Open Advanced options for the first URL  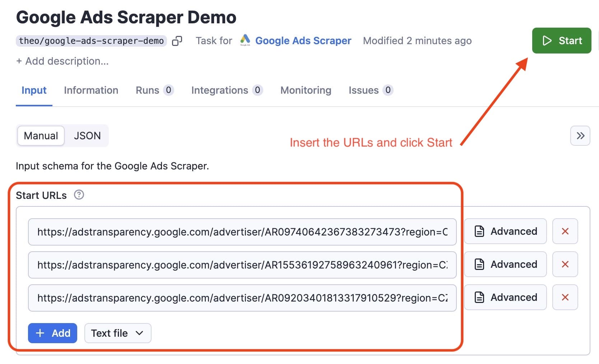[505, 232]
